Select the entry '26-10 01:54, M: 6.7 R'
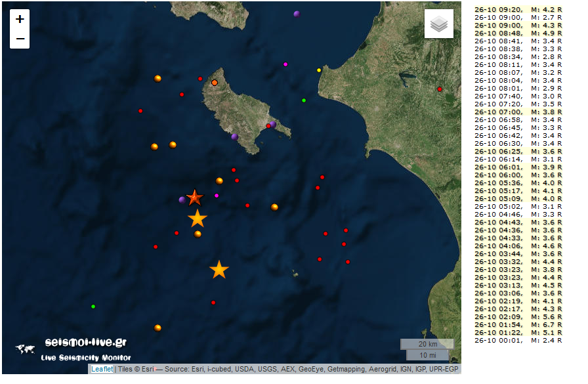Viewport: 588px width, 384px height. click(518, 325)
